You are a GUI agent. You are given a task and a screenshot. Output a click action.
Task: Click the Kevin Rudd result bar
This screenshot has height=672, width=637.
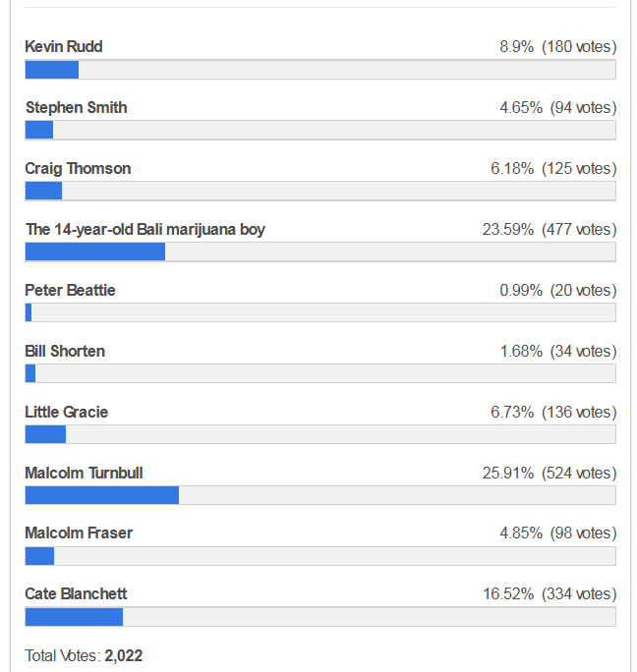click(x=319, y=70)
